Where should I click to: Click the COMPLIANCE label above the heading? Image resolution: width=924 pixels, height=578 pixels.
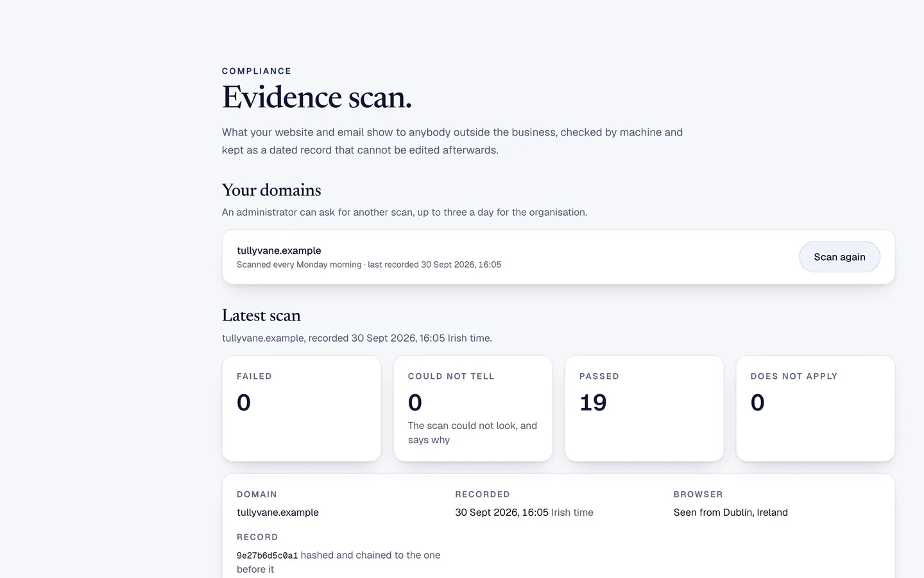pos(257,71)
